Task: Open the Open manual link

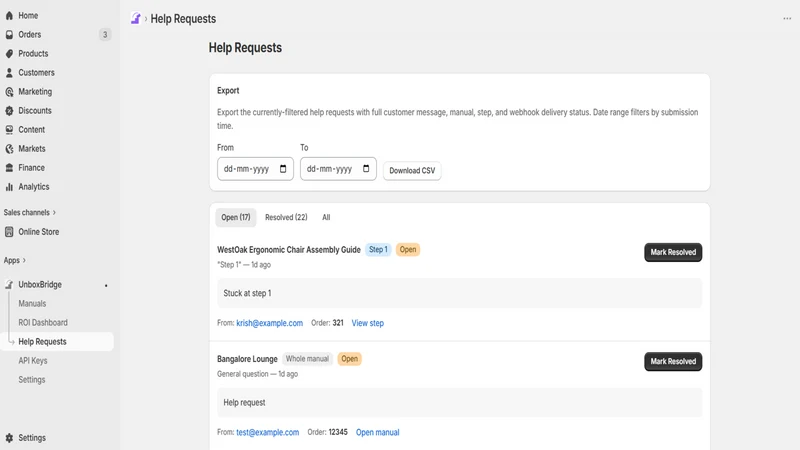Action: coord(378,432)
